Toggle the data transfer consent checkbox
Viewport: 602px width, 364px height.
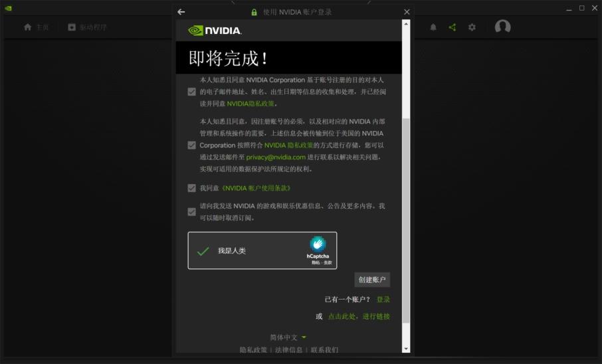tap(192, 145)
